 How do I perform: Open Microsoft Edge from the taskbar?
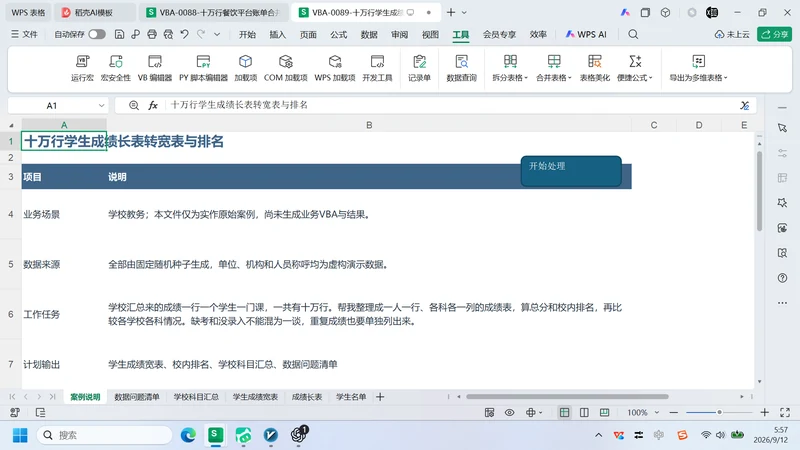click(x=188, y=435)
